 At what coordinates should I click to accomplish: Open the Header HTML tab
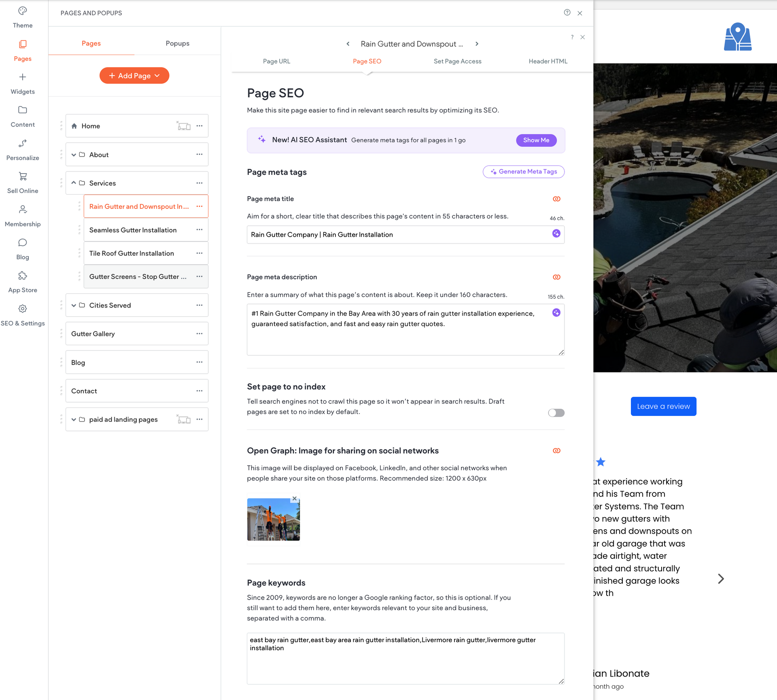point(548,61)
